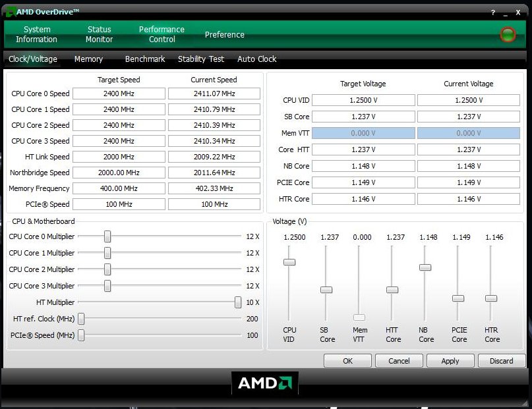
Task: Click the CPU Core 1 target speed field
Action: (119, 109)
